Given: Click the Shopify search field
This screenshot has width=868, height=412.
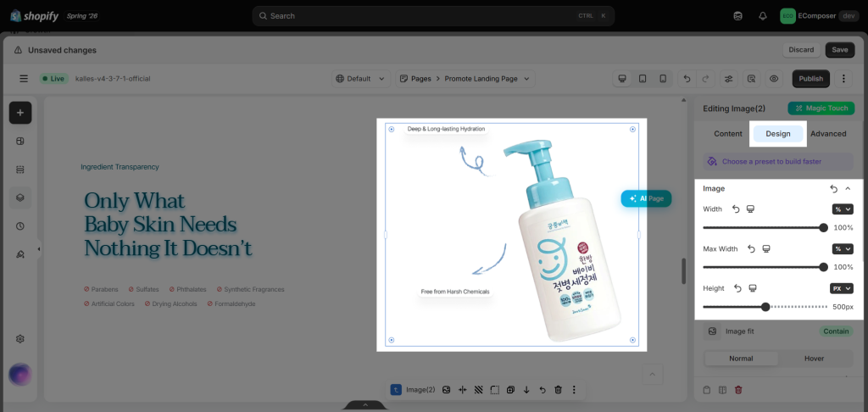Looking at the screenshot, I should click(x=433, y=16).
